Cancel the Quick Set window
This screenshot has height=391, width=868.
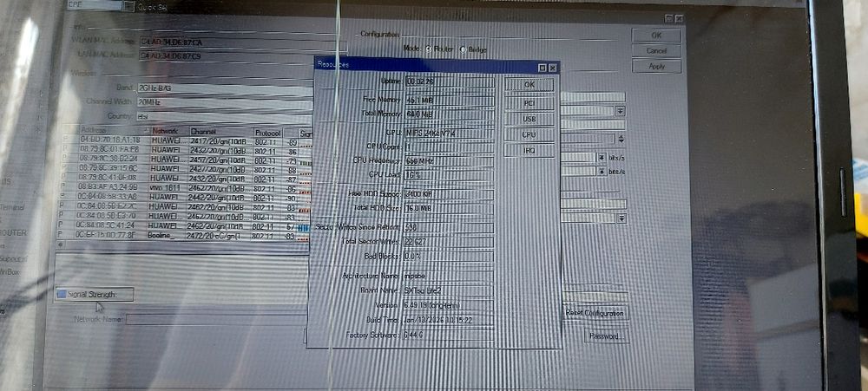click(x=656, y=50)
